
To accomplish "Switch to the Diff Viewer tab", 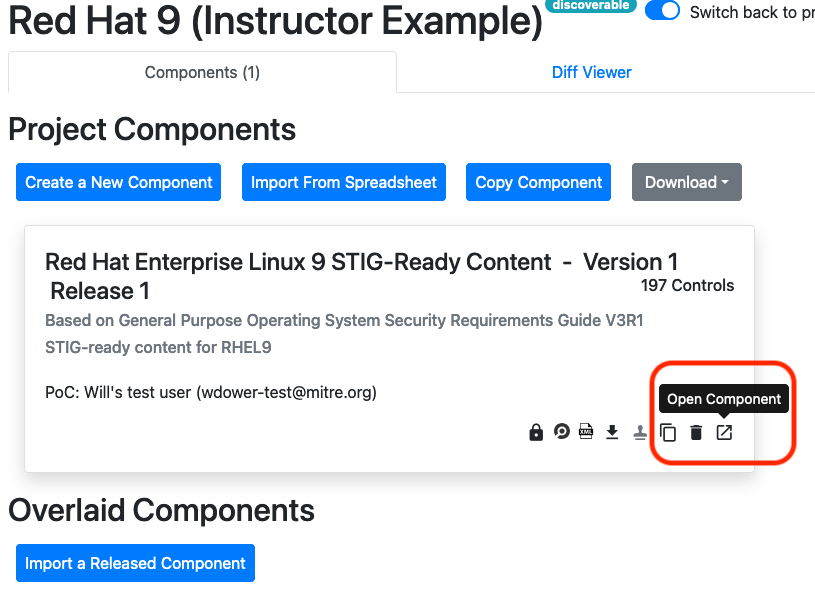I will 590,72.
